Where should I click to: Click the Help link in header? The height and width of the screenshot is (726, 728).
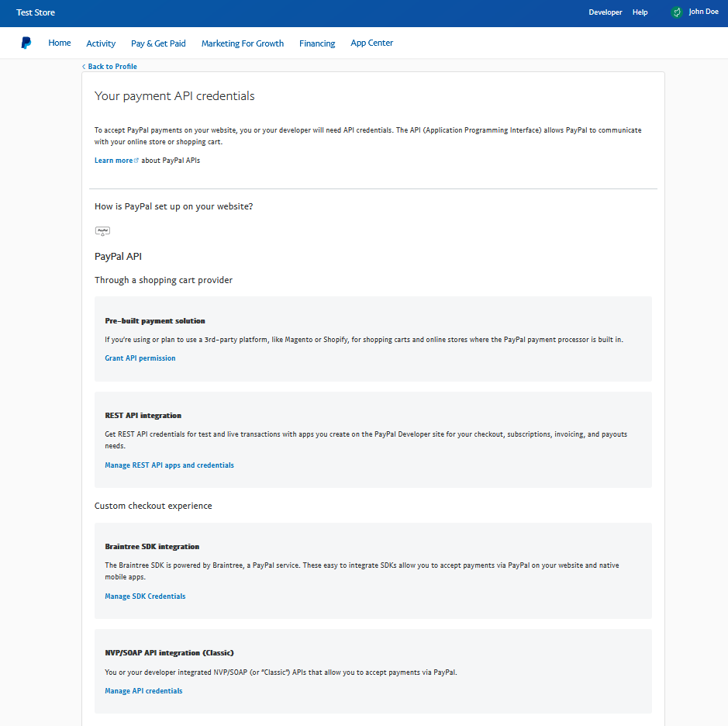coord(640,12)
